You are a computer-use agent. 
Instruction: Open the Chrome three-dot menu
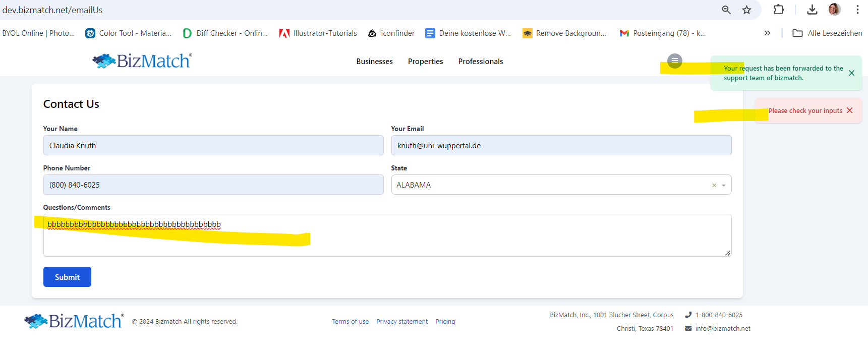[857, 10]
